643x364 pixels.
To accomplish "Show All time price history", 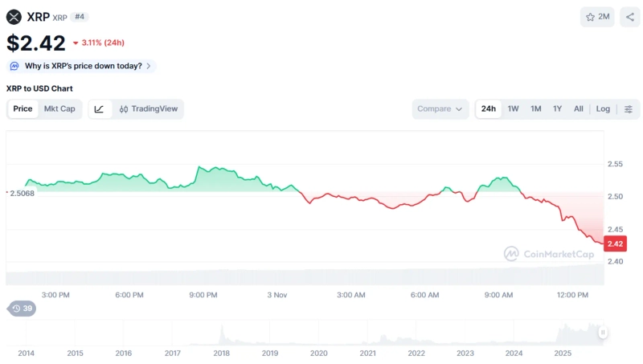I will (578, 109).
